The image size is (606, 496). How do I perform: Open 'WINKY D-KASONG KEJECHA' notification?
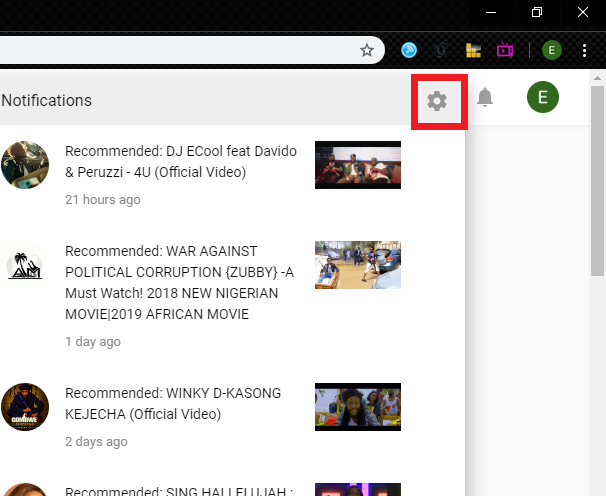[173, 404]
